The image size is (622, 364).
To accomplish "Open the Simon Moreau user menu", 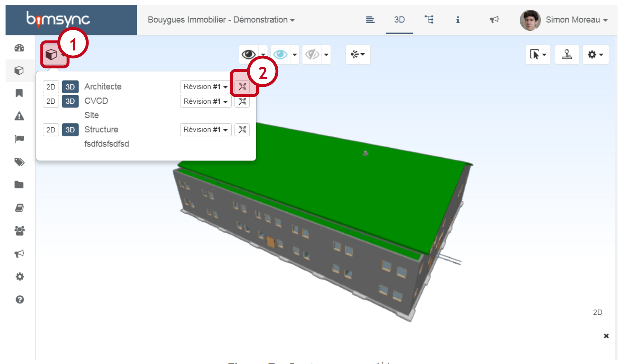I will 576,20.
